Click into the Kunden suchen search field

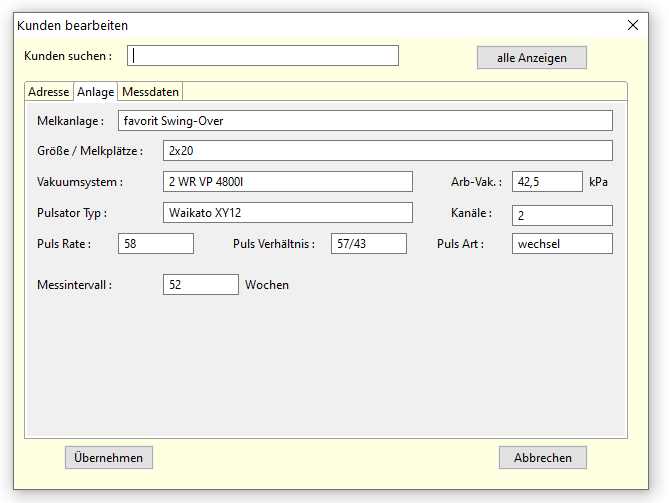coord(263,56)
